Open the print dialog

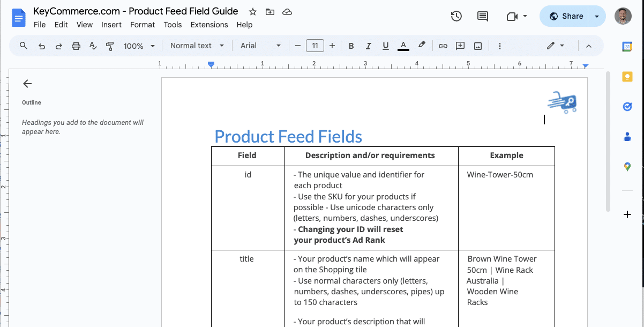76,46
